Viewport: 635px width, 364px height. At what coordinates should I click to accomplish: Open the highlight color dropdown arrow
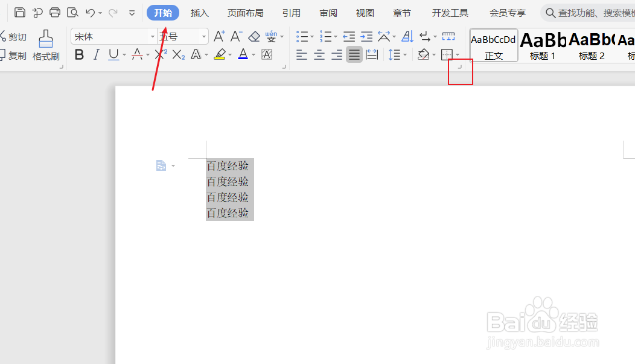(230, 55)
